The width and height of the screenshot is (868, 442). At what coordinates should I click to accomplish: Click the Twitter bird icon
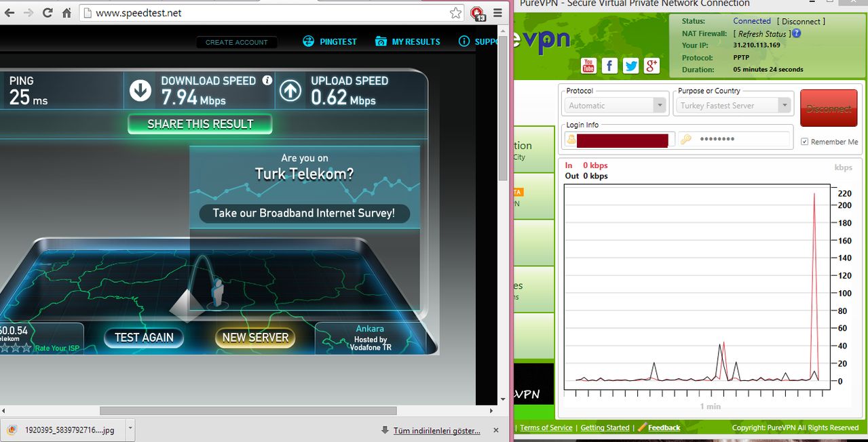pos(631,65)
